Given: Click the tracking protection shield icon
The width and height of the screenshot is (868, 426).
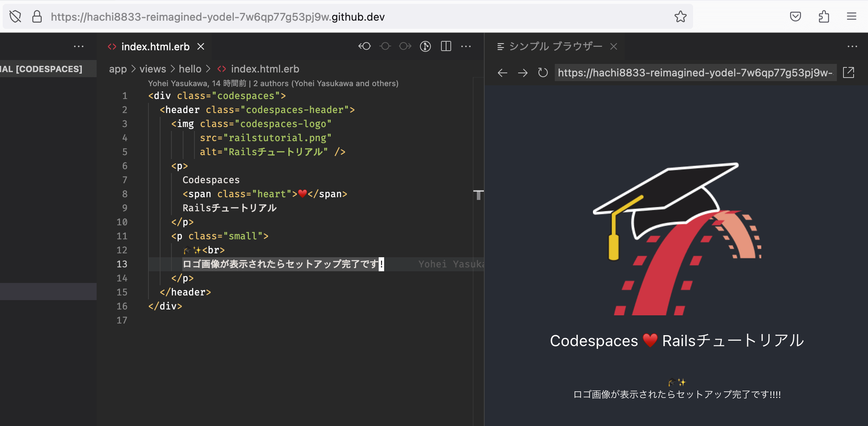Looking at the screenshot, I should point(15,17).
